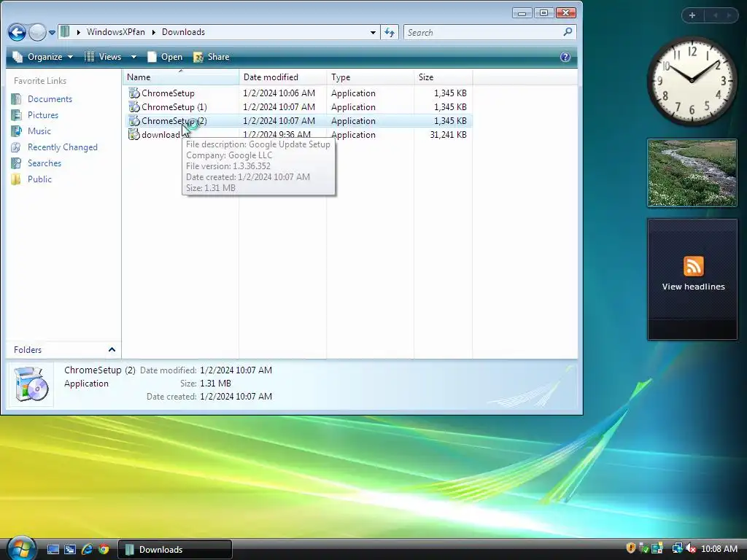Expand the arrow before WindowsXPfan in address bar
The image size is (747, 560).
coord(79,32)
